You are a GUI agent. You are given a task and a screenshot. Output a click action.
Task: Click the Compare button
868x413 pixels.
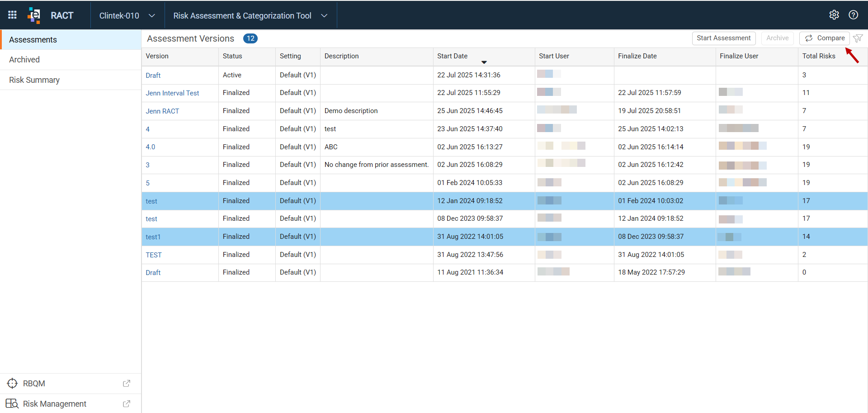[825, 38]
